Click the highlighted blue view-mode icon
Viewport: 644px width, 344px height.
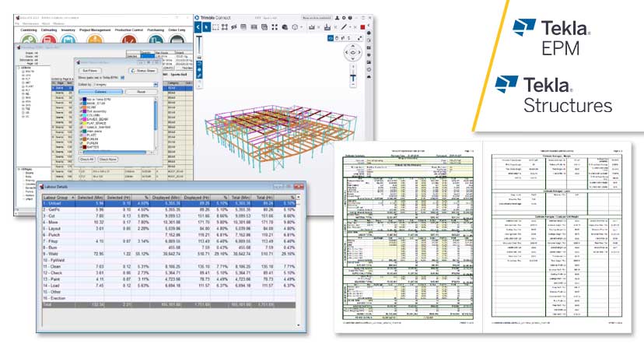point(331,38)
